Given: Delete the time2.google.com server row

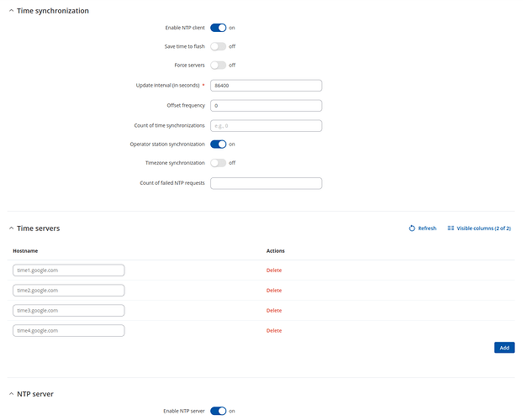Looking at the screenshot, I should pos(274,291).
